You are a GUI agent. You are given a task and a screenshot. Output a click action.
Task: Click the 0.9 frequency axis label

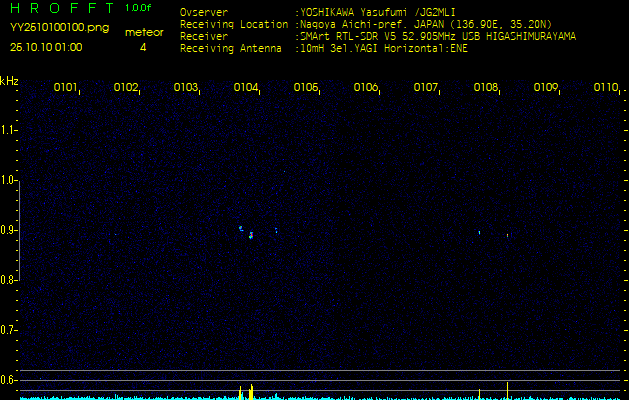[9, 230]
